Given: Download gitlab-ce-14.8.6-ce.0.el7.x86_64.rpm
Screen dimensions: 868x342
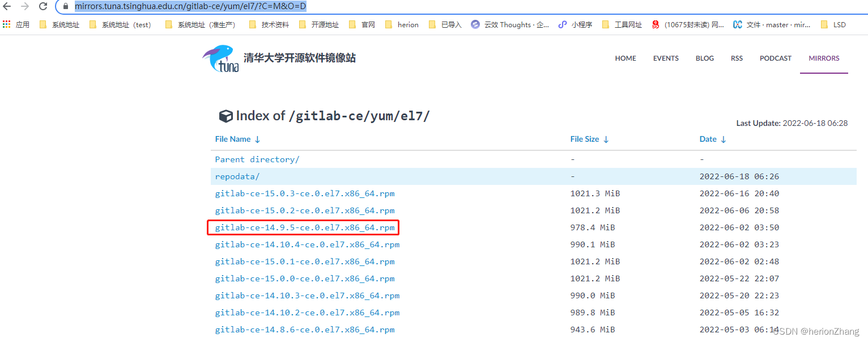Looking at the screenshot, I should [x=305, y=330].
